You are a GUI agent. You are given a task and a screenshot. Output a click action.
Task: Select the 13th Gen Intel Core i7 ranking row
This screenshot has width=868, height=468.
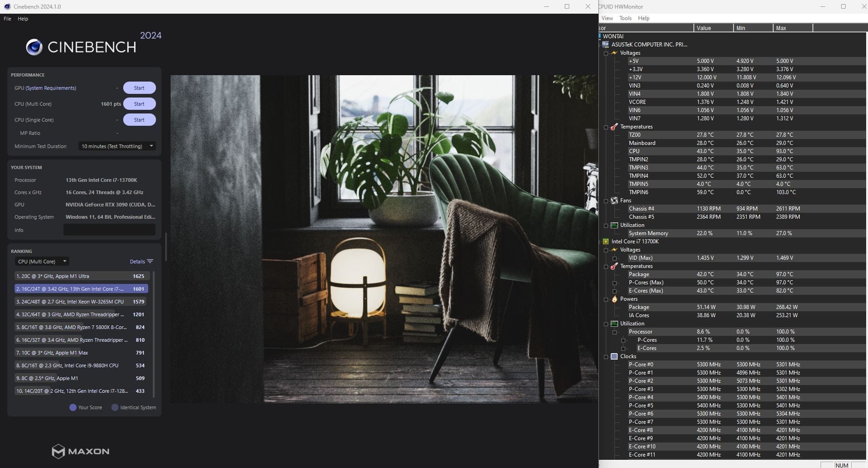click(81, 289)
